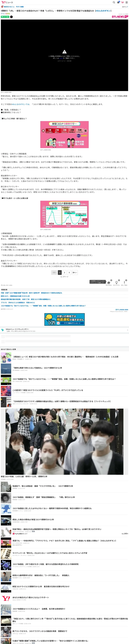Open thumbnail for コロナ後遺症でも 怠けているだけでは video
The image size is (129, 644).
click(x=6, y=380)
